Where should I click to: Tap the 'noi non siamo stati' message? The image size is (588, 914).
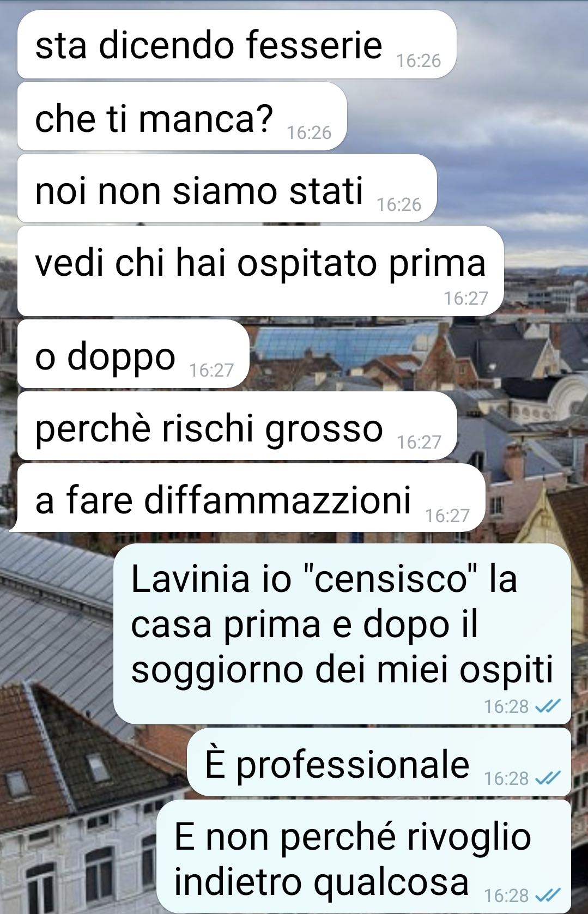(227, 189)
